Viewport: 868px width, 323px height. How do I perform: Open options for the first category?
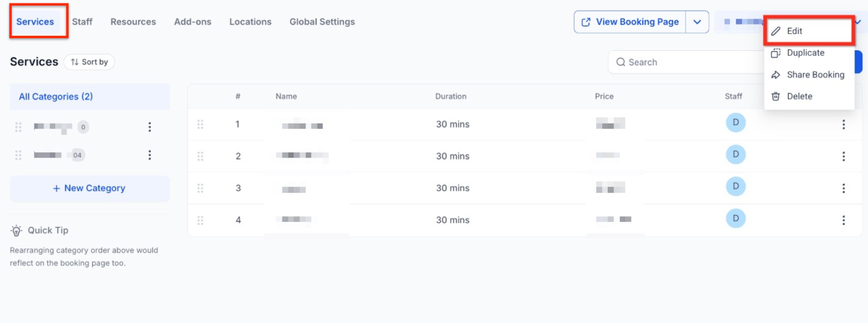coord(149,127)
